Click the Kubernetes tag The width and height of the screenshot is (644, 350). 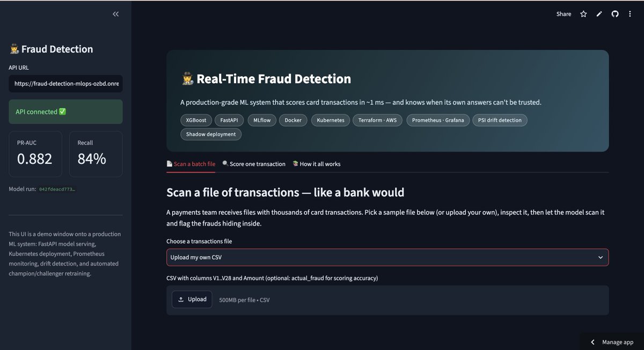331,120
